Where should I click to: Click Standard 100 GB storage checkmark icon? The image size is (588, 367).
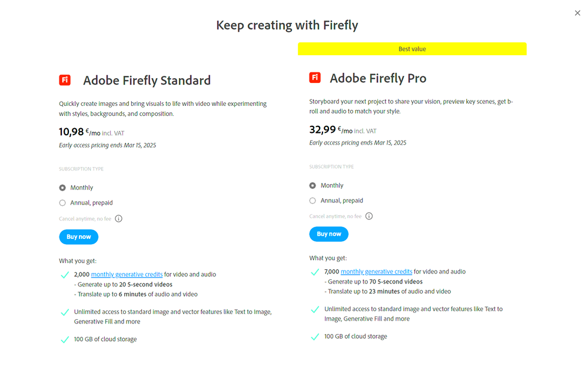point(65,339)
